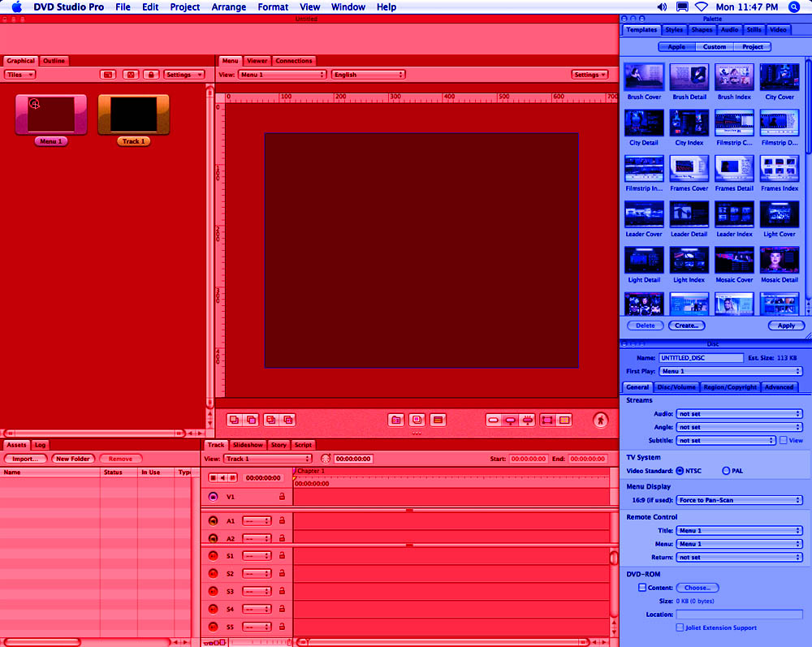
Task: Open the volume icon in the menu bar
Action: pos(662,6)
